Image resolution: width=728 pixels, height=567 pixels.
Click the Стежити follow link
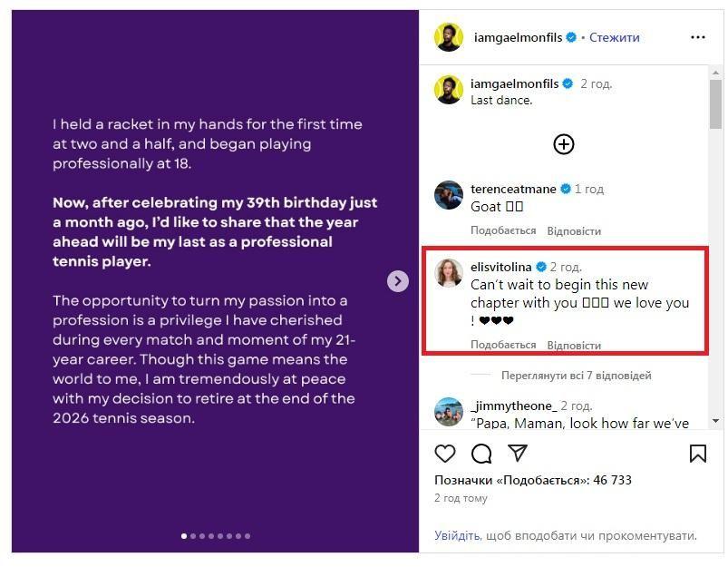click(x=614, y=37)
